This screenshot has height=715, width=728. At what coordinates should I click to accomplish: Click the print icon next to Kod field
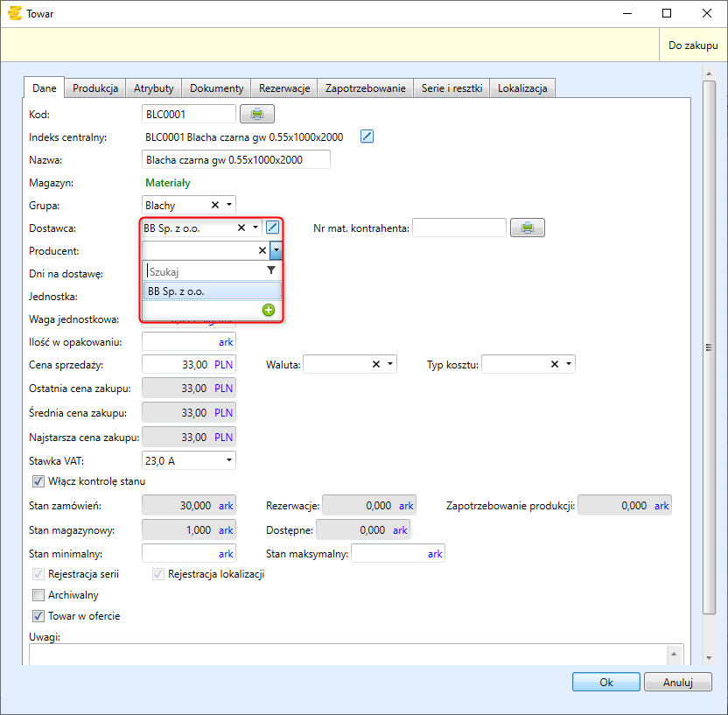point(256,114)
